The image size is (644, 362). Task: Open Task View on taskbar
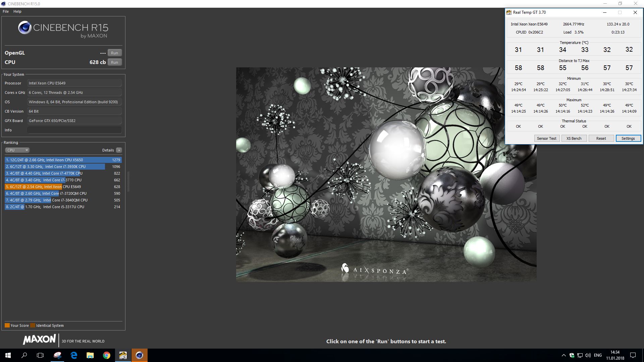click(x=40, y=355)
